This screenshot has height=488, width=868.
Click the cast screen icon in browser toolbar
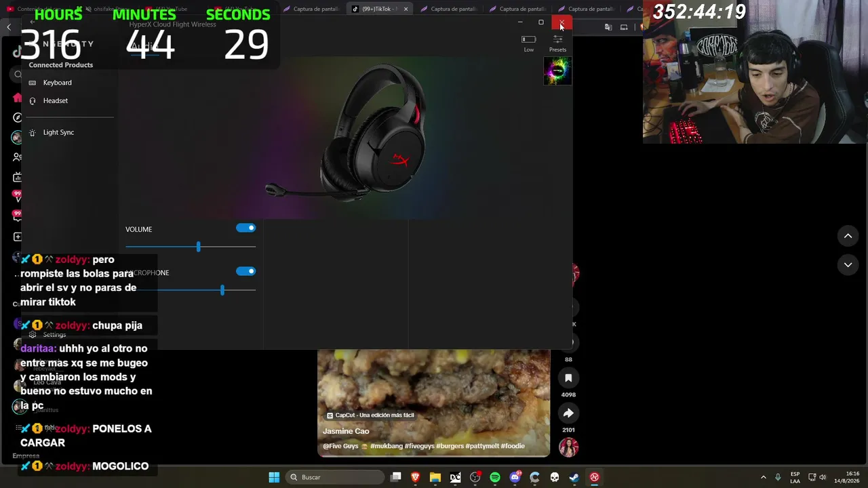coord(624,27)
